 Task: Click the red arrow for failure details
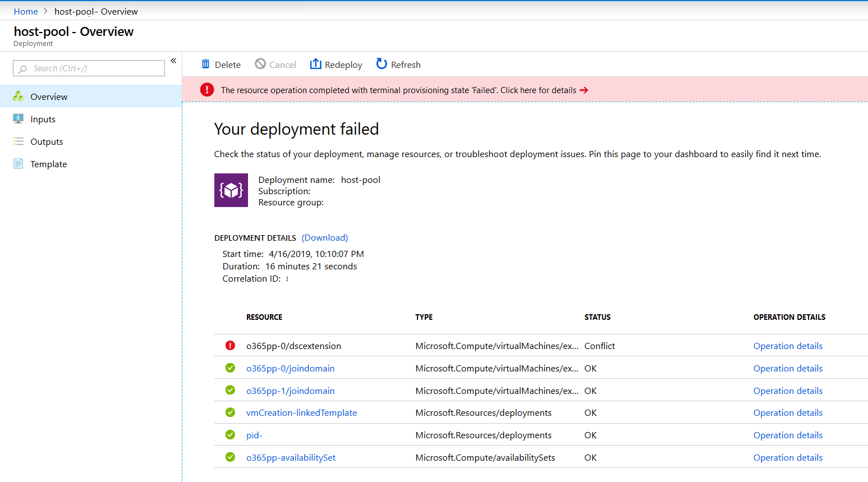(x=584, y=90)
